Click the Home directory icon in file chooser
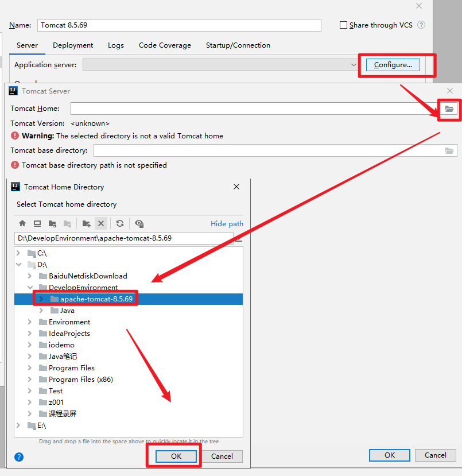 pos(22,224)
